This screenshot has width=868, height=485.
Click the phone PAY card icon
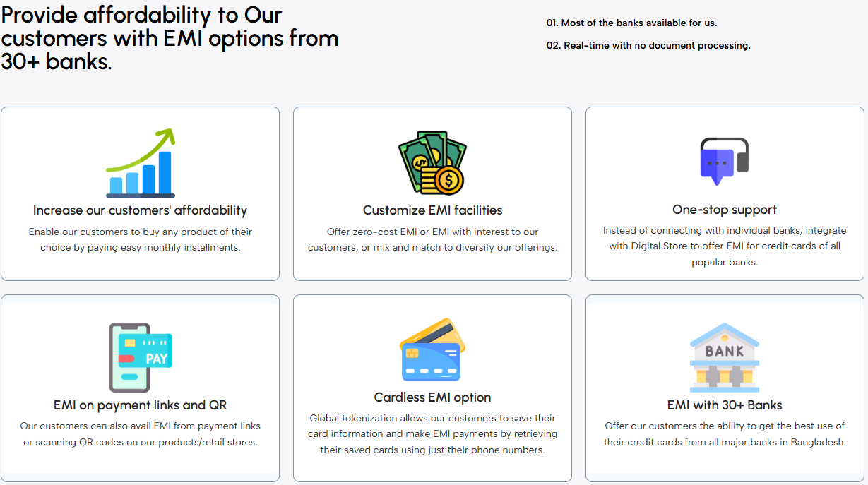(x=140, y=357)
